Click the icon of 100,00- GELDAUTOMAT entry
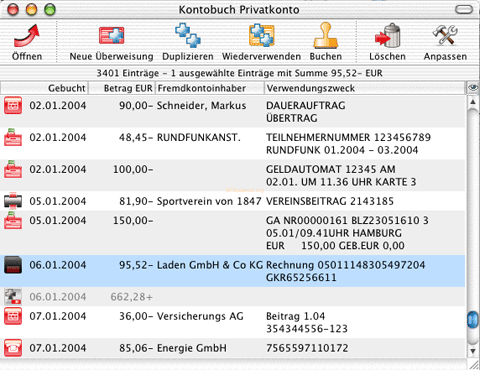Viewport: 480px width, 370px height. [13, 169]
